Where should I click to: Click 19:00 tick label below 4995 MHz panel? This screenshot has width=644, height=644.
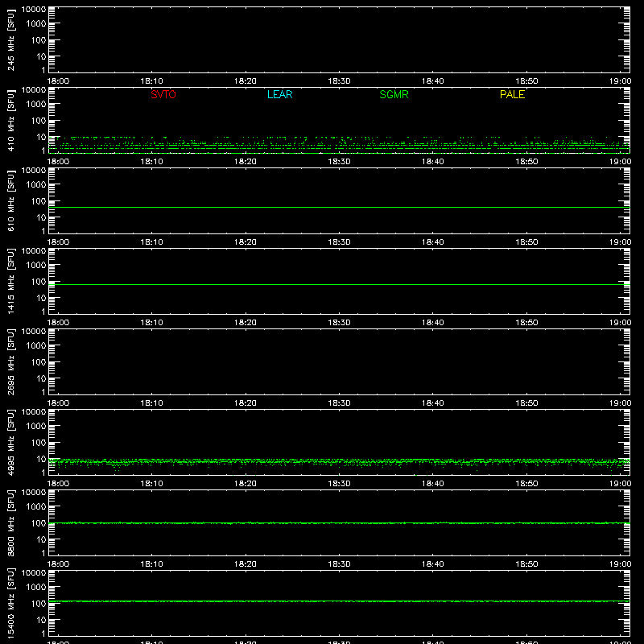pyautogui.click(x=620, y=484)
